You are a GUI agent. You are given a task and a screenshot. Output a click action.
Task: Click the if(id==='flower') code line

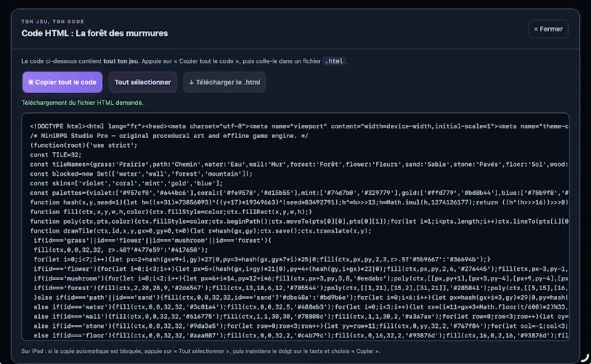(x=301, y=269)
